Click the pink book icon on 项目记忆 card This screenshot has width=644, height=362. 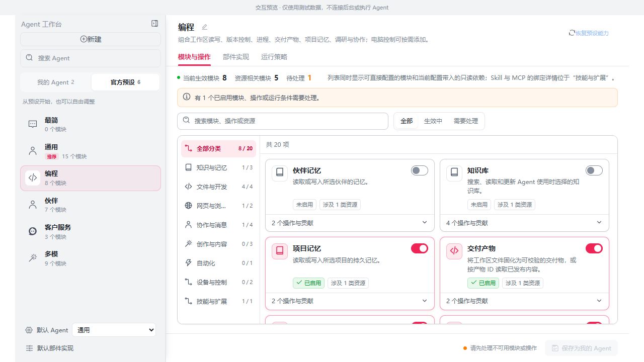click(x=280, y=251)
